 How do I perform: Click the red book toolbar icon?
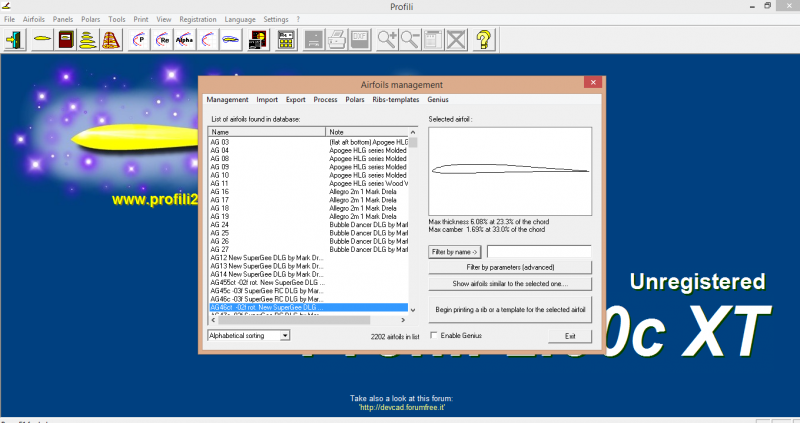[x=65, y=40]
